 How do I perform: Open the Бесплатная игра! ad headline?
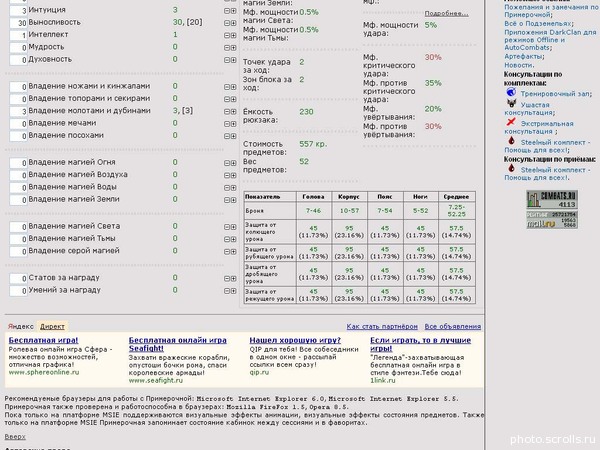point(43,340)
